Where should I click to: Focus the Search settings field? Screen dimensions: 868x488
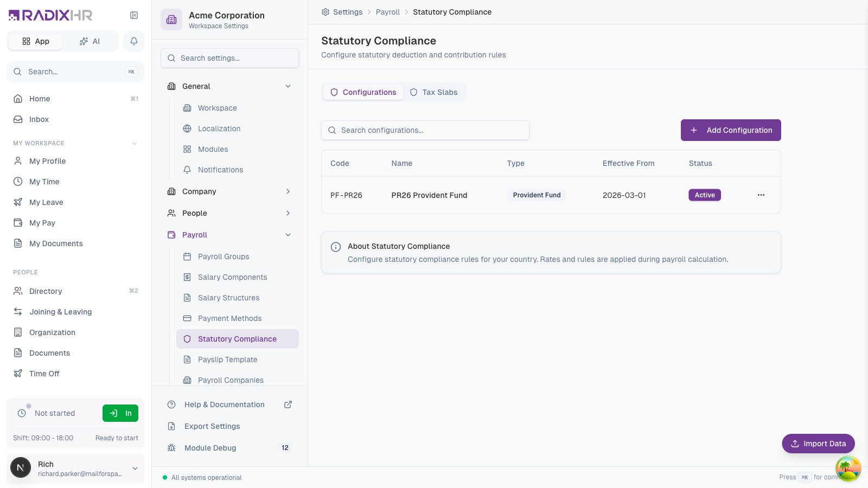(x=229, y=58)
